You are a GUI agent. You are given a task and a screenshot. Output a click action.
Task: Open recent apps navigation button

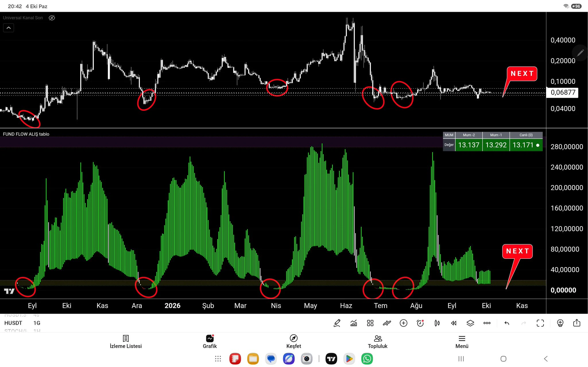(x=461, y=359)
